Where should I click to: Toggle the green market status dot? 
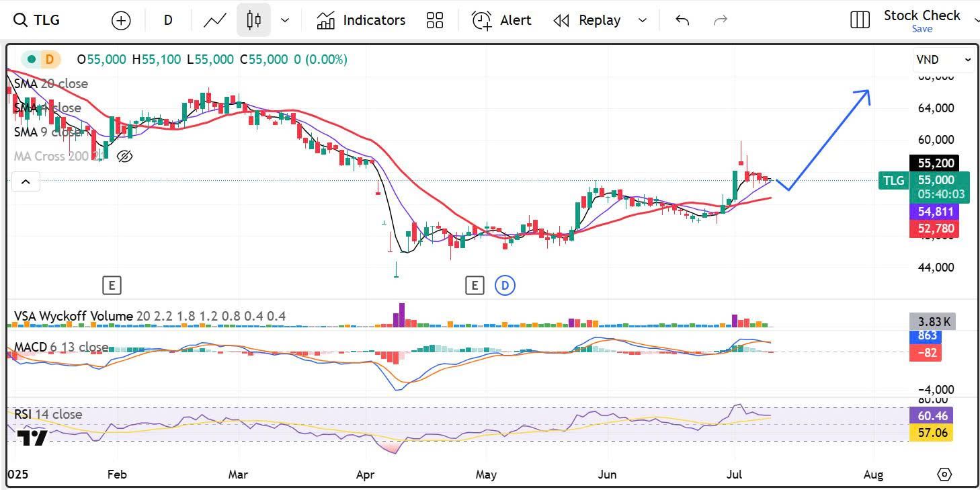click(32, 59)
